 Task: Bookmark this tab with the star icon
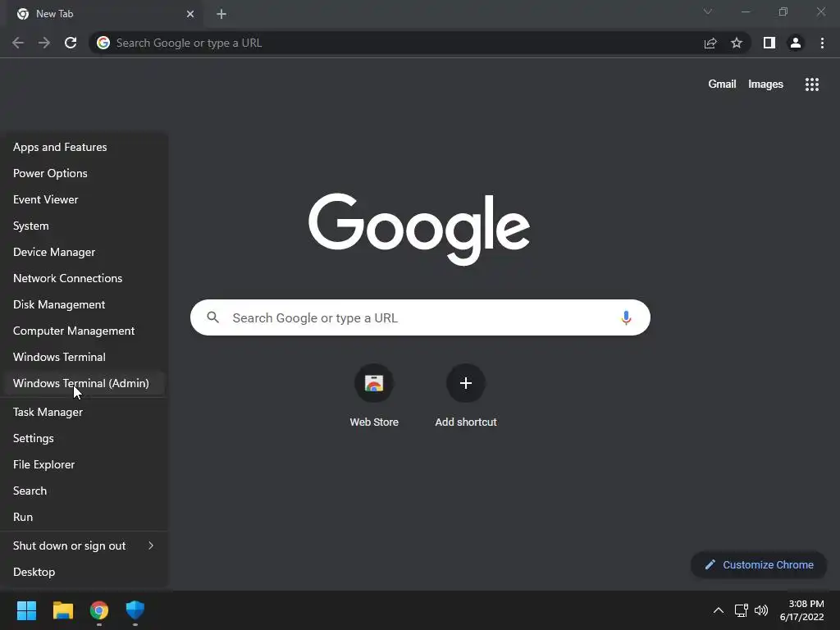737,43
